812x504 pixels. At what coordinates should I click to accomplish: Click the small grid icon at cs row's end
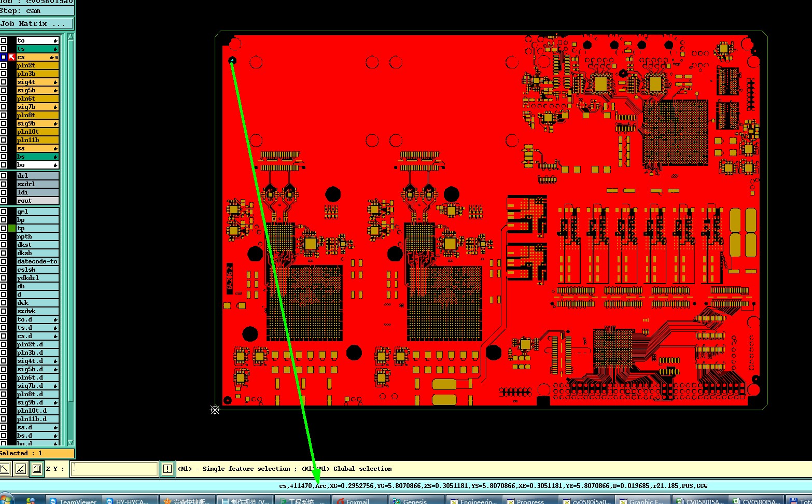pyautogui.click(x=57, y=57)
